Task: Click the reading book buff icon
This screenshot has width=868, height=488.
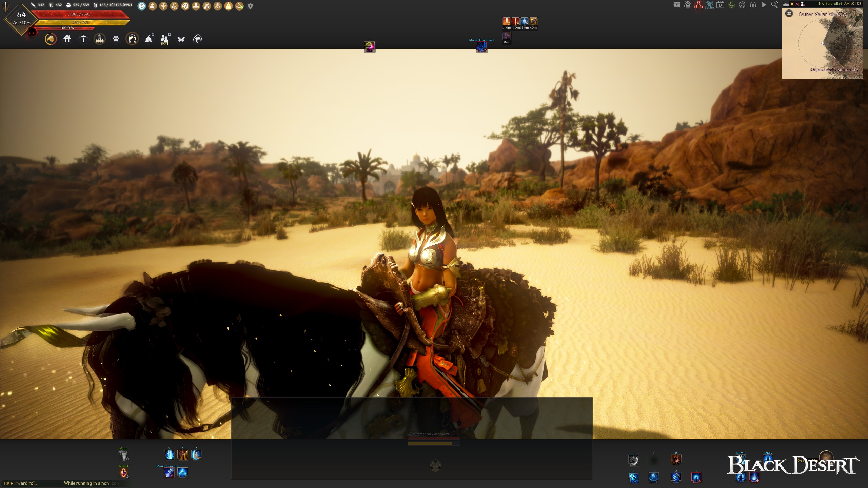Action: [x=196, y=6]
